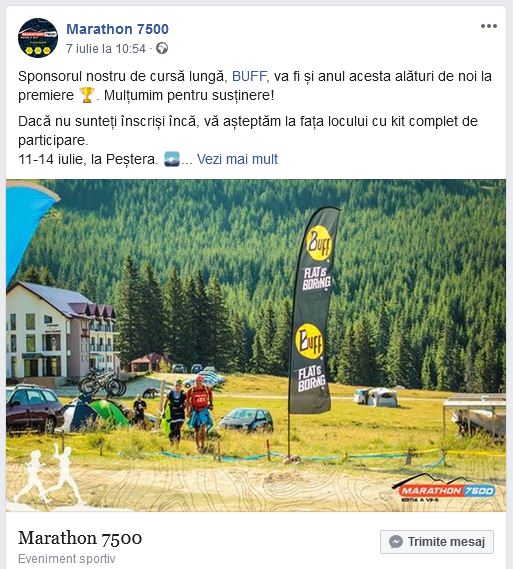Click the 7 iulie la 10:54 timestamp
Viewport: 513px width, 569px height.
(106, 49)
